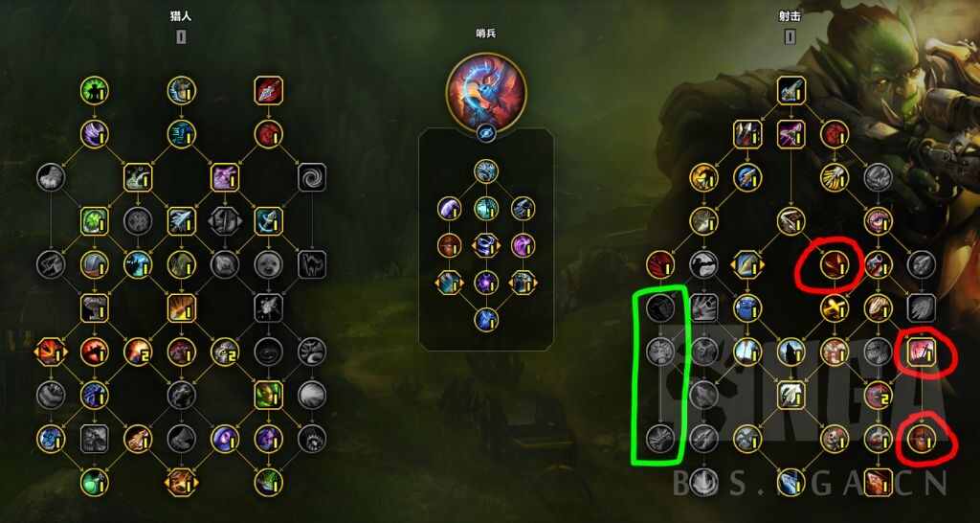Click the grey cat silhouette talent node
The height and width of the screenshot is (523, 980).
(312, 264)
